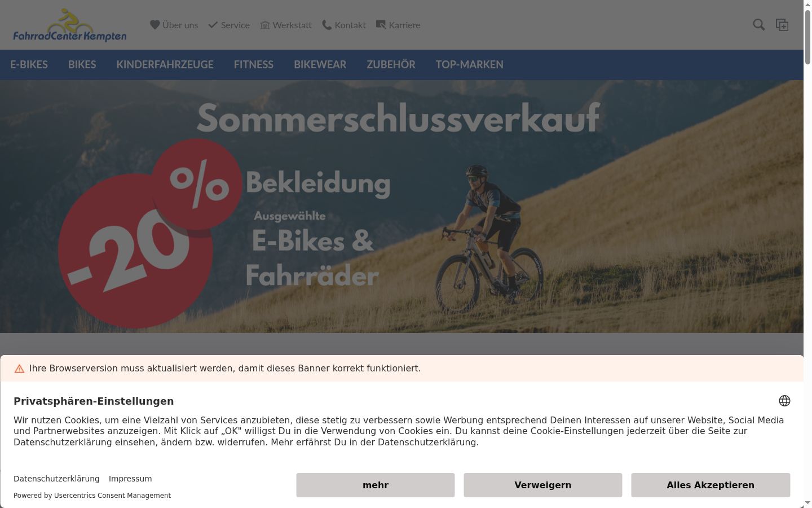812x508 pixels.
Task: Click the building icon beside Werkstatt
Action: pyautogui.click(x=265, y=25)
